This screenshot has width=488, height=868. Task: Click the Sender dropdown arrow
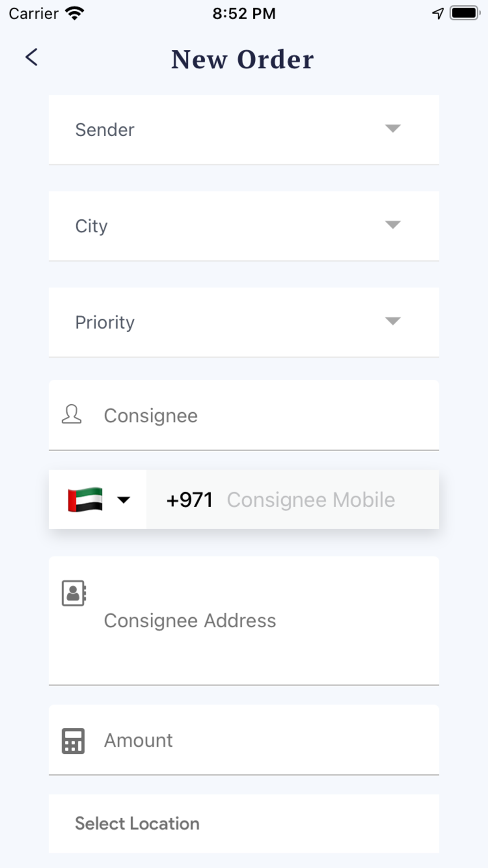393,128
